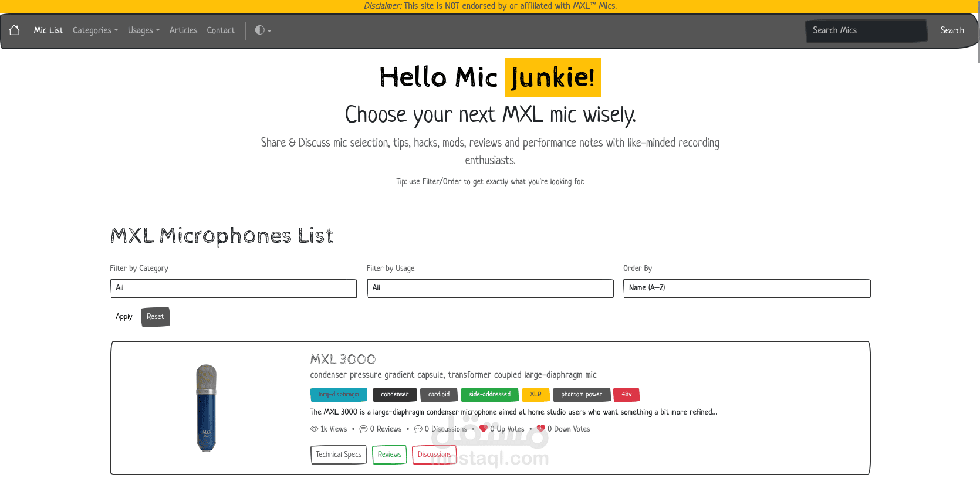Click the Search button in navbar
This screenshot has height=478, width=980.
click(952, 30)
